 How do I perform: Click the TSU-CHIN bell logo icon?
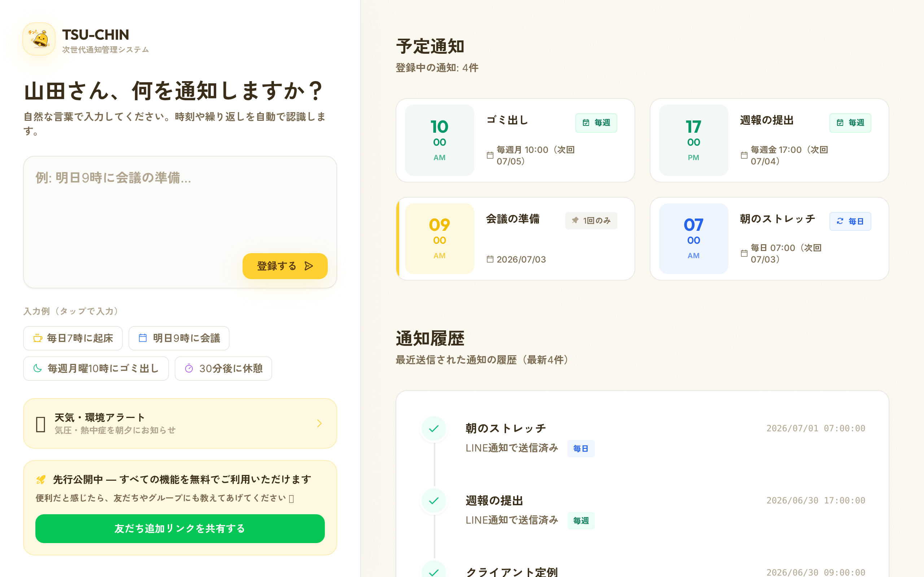39,39
